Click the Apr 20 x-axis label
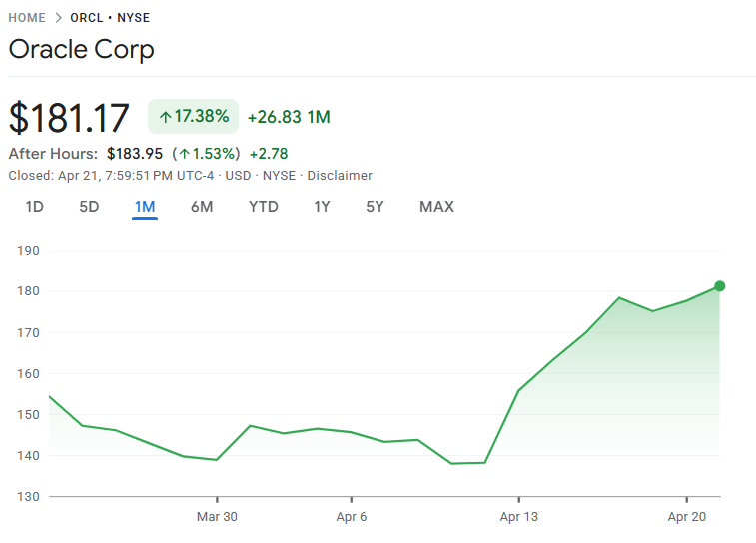The image size is (756, 543). tap(686, 517)
